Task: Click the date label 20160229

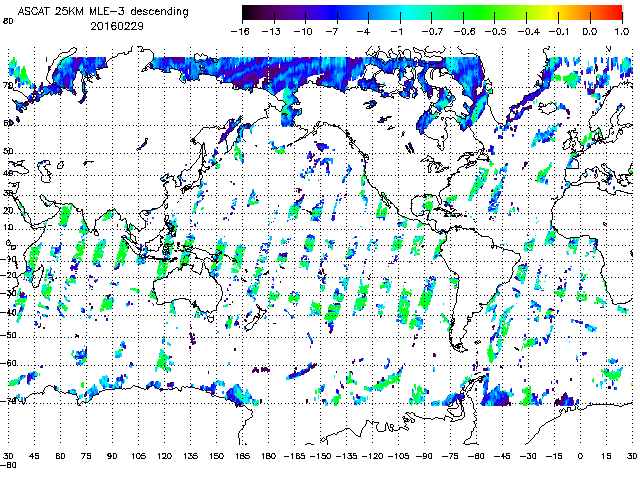Action: [x=117, y=26]
